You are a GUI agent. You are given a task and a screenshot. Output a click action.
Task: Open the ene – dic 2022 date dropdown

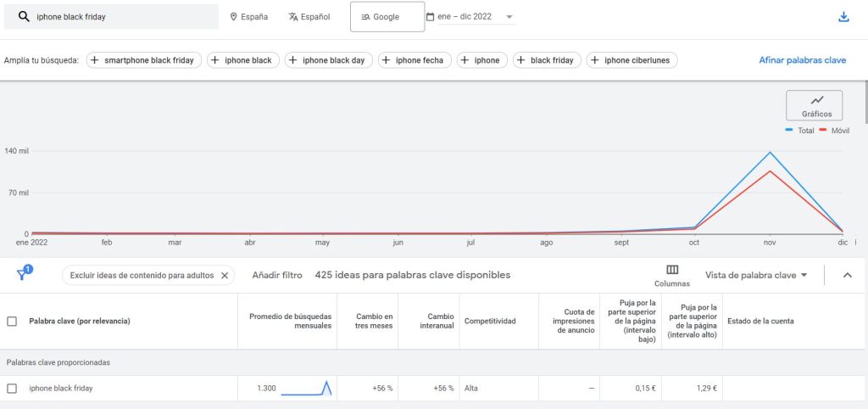pos(476,17)
